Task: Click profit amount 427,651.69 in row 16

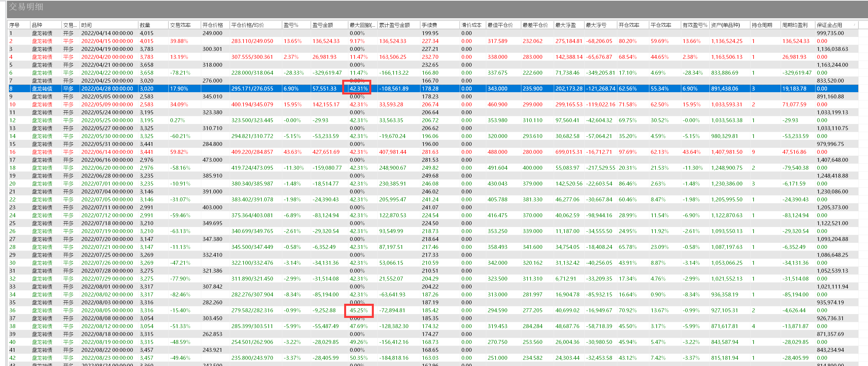Action: pos(326,152)
